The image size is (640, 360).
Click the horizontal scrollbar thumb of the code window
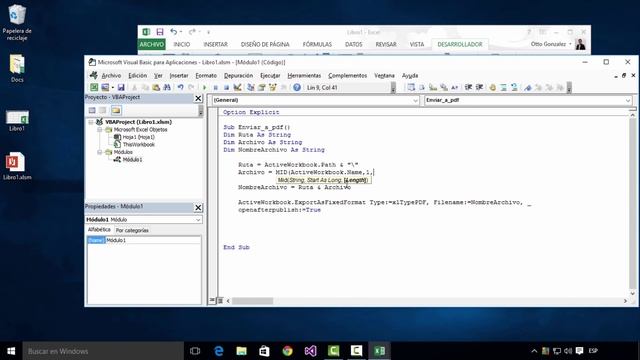pos(252,301)
